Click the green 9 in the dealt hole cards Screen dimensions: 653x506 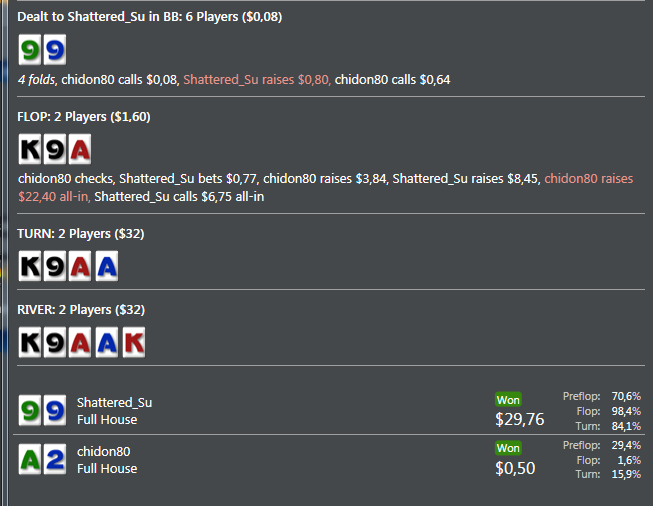[x=30, y=50]
